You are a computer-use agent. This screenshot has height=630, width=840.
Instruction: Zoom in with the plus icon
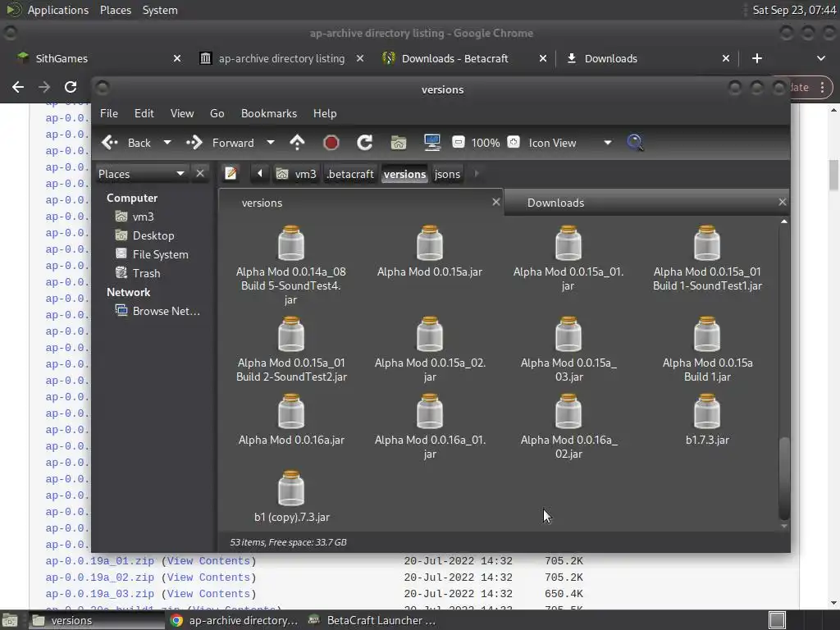514,143
